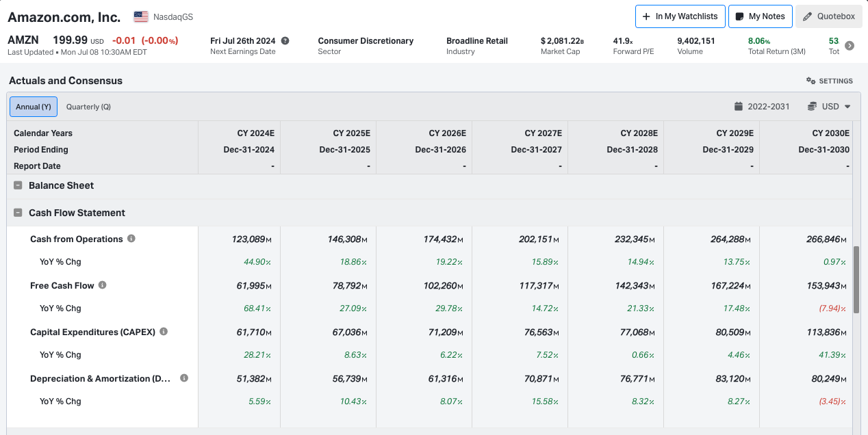
Task: Click the CAPEX value 113,836M for 2030
Action: tap(828, 332)
